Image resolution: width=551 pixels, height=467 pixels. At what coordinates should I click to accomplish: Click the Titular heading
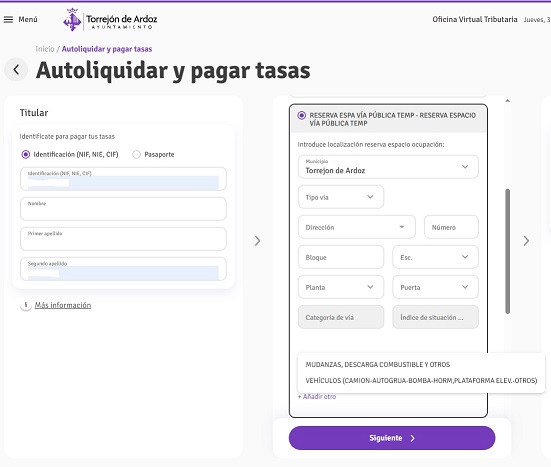point(34,113)
